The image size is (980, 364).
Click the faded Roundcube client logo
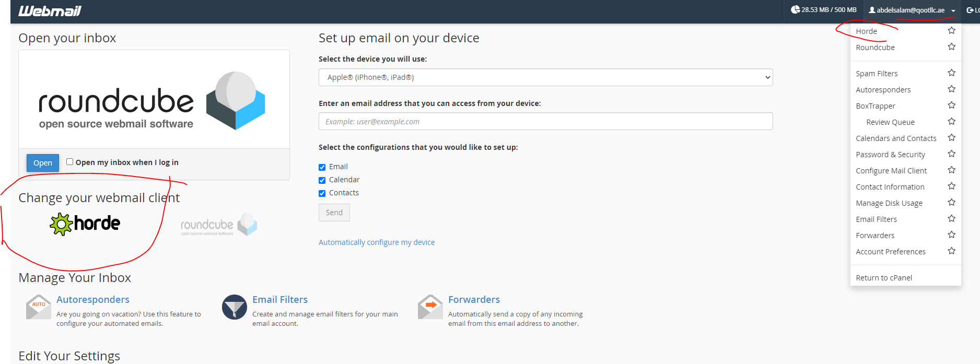(219, 225)
